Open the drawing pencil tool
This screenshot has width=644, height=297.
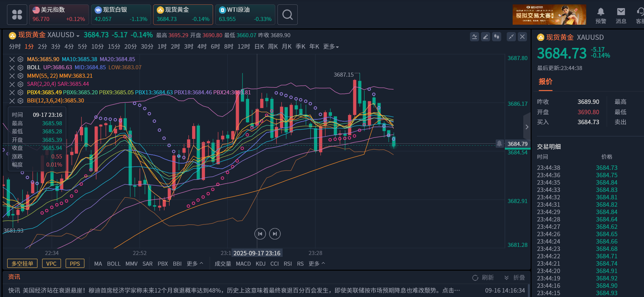coord(486,37)
